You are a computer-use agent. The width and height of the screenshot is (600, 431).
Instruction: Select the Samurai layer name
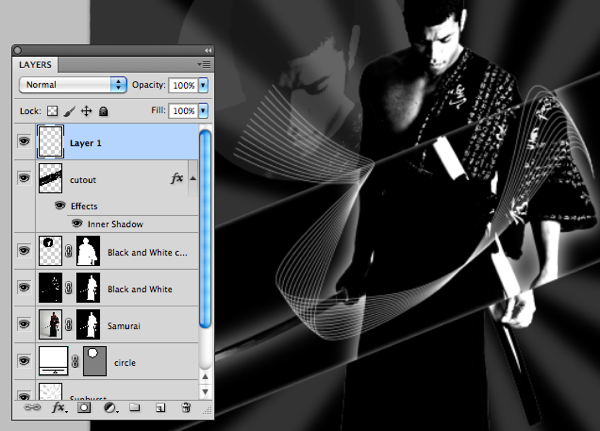click(124, 326)
